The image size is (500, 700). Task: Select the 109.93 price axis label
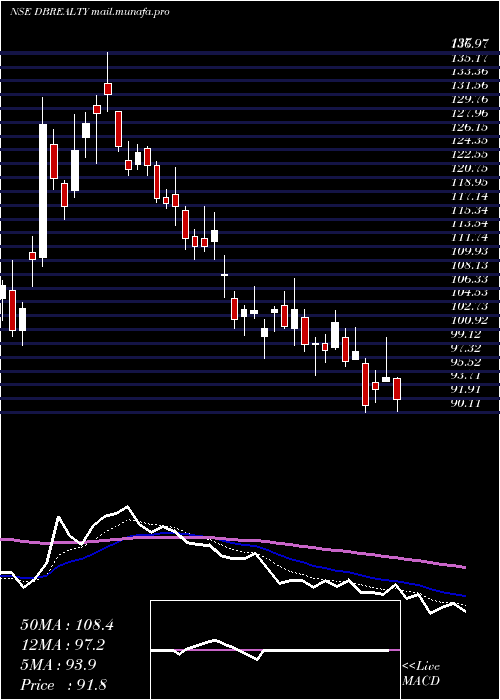(469, 252)
